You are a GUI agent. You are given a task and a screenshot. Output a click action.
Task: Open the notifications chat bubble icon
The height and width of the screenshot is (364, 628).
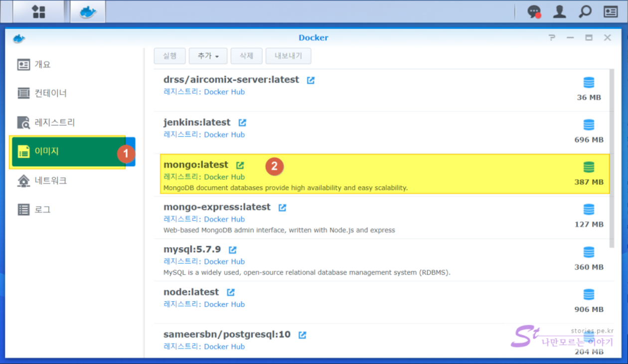534,12
